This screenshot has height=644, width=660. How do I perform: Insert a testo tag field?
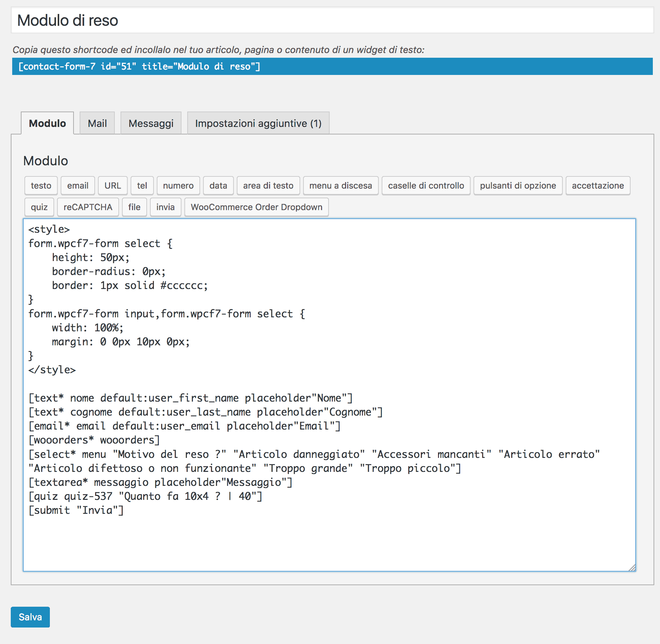click(x=41, y=186)
